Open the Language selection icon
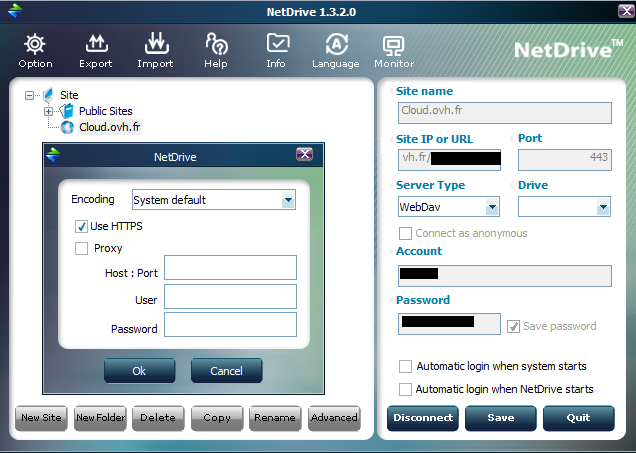The image size is (636, 453). tap(337, 44)
